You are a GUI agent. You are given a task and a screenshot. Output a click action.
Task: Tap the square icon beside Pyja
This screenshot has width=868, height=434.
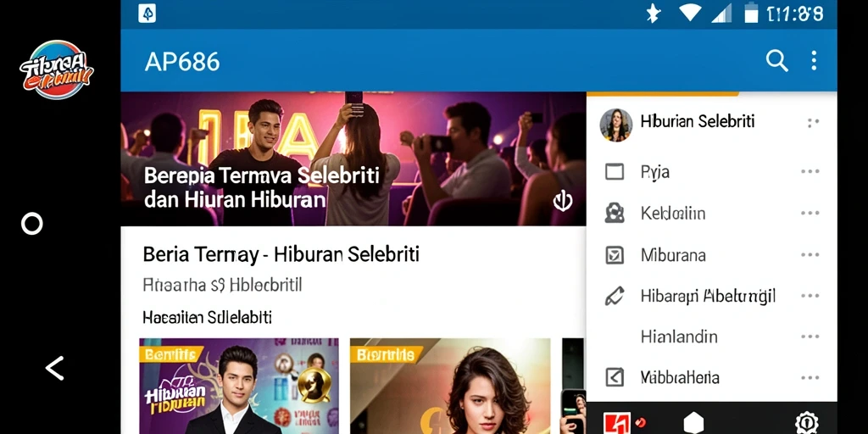click(615, 171)
